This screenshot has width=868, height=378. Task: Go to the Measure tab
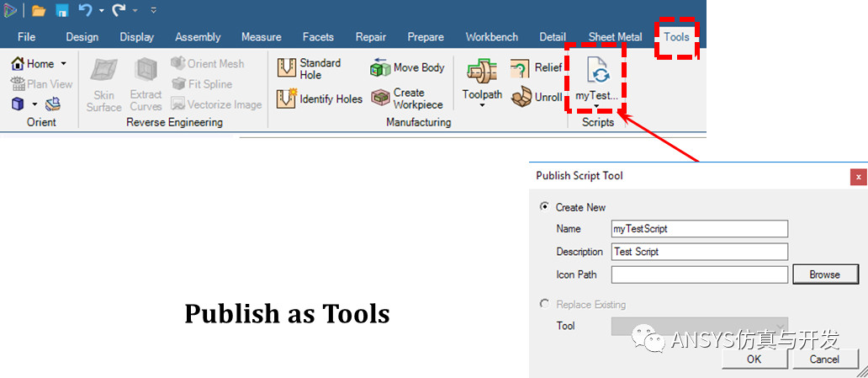click(262, 37)
